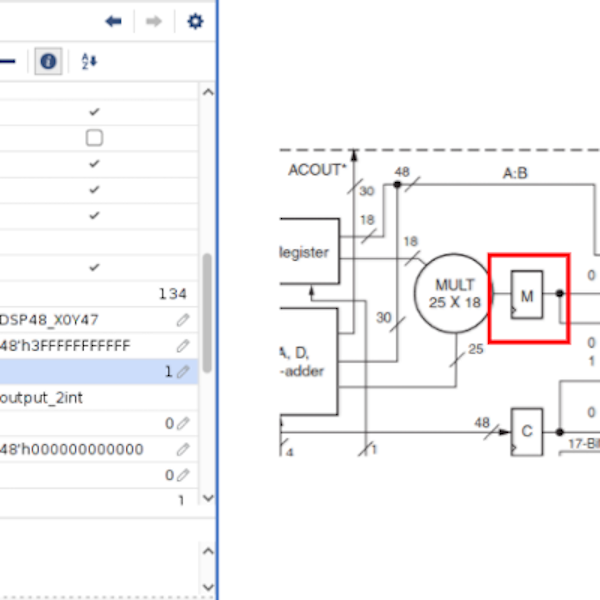Viewport: 600px width, 600px height.
Task: Sort properties alphabetically with A-Z icon
Action: [x=89, y=61]
